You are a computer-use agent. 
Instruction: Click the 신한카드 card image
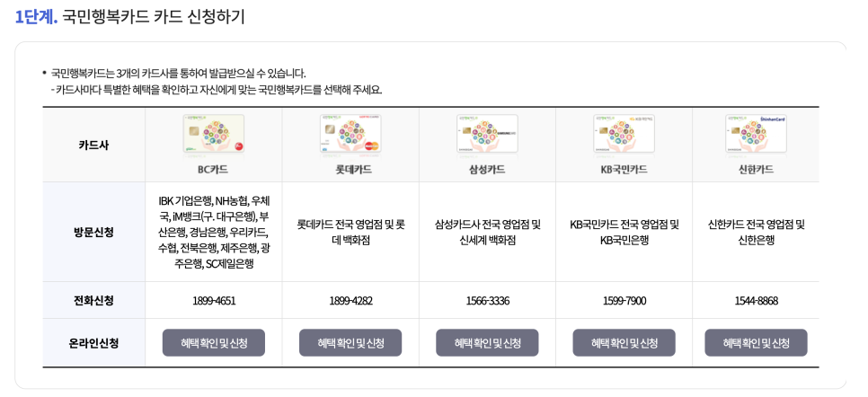756,134
